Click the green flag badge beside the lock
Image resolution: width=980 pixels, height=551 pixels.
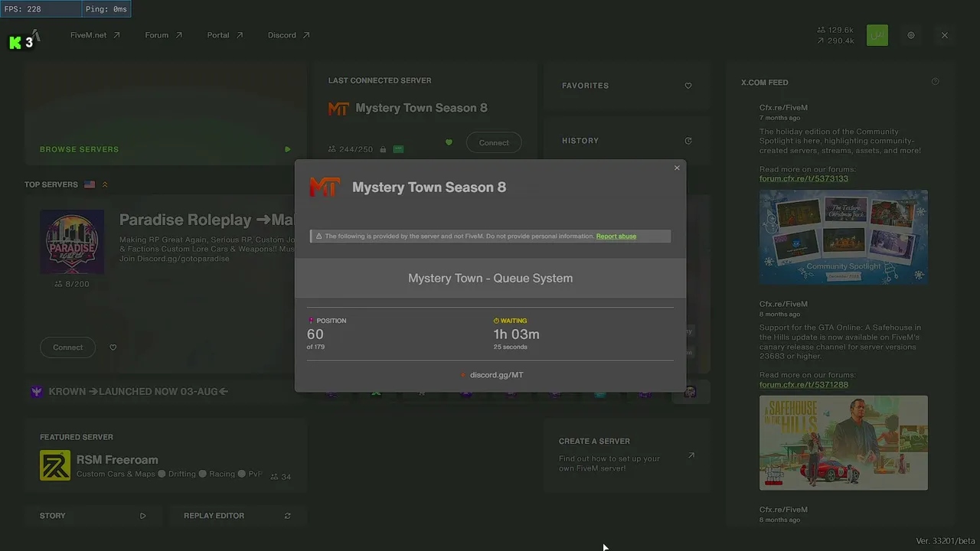tap(398, 149)
